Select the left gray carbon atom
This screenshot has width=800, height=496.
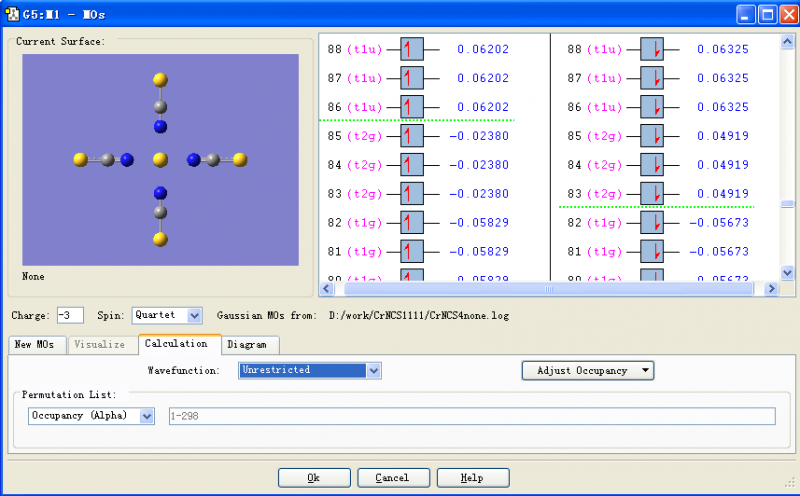point(108,160)
